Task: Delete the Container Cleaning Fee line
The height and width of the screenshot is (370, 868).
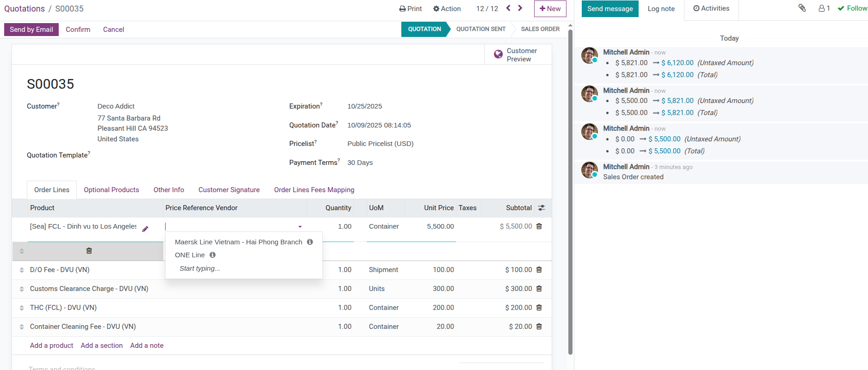Action: tap(539, 327)
